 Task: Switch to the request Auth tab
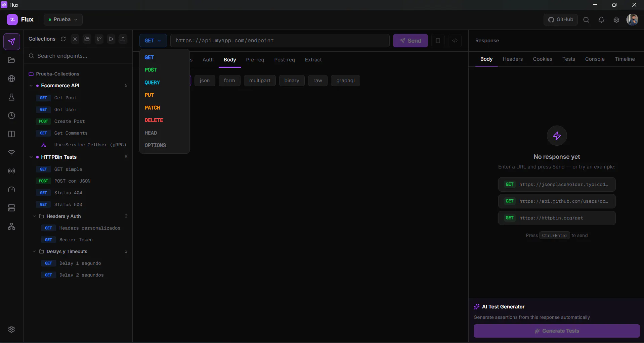coord(208,60)
